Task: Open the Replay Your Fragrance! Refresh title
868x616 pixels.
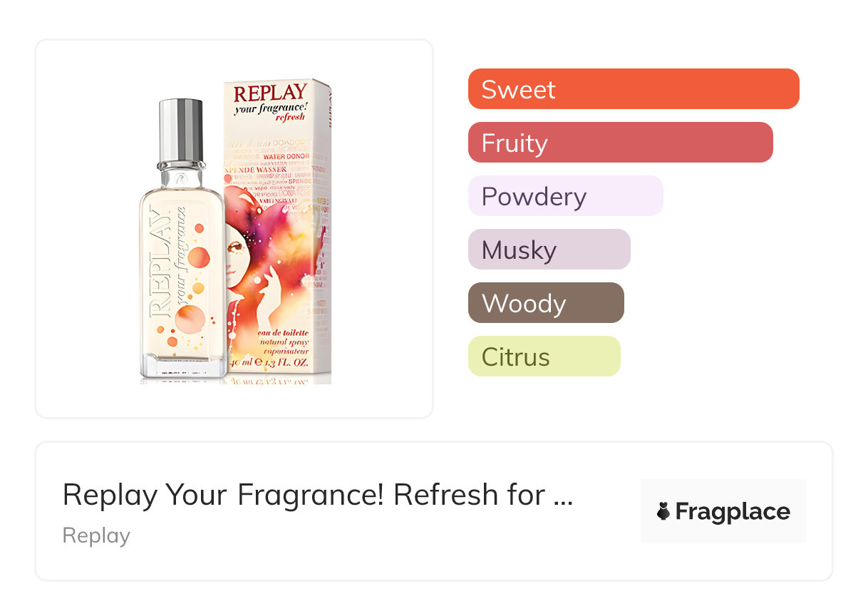Action: [x=317, y=494]
